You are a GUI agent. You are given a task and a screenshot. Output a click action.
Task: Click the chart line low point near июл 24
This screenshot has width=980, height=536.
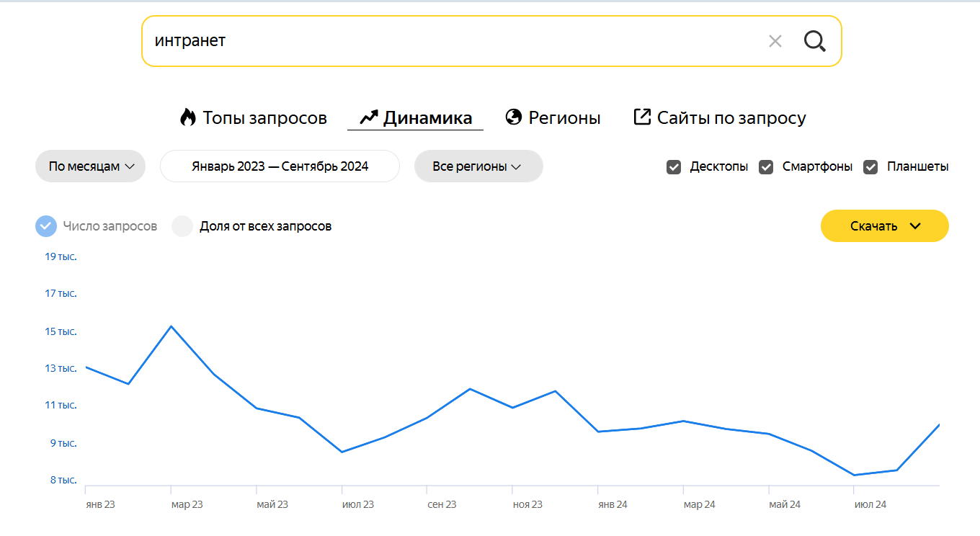[854, 475]
